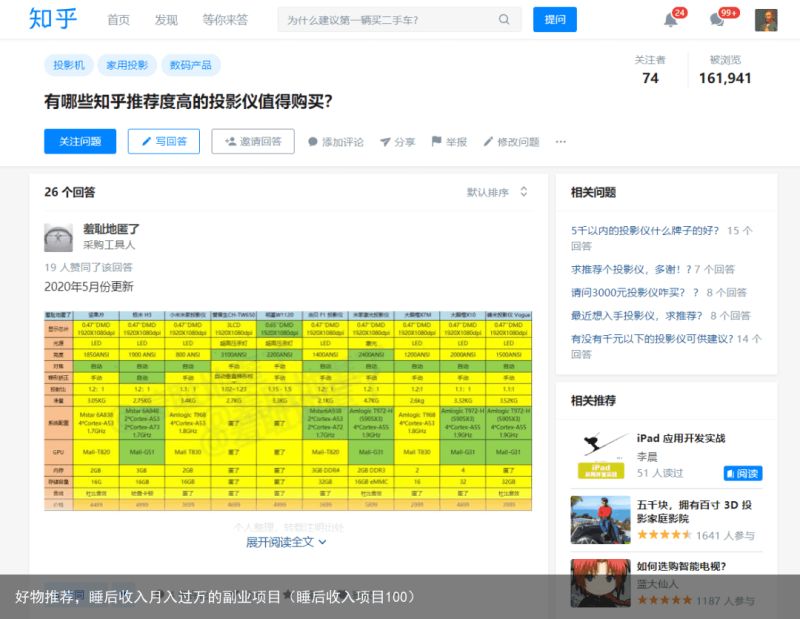Open related question 最近想入手投影仪,求推荐
The width and height of the screenshot is (800, 619).
coord(636,316)
